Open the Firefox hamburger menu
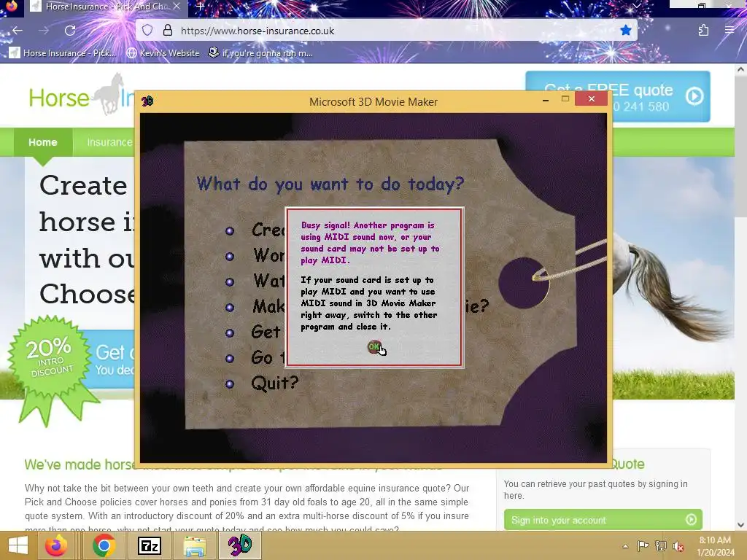 point(729,31)
